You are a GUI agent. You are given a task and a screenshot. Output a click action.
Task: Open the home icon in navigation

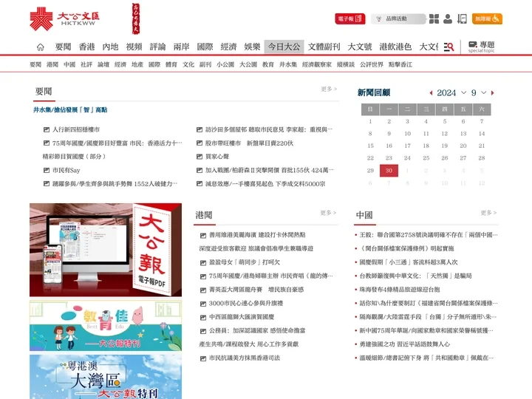(x=41, y=47)
